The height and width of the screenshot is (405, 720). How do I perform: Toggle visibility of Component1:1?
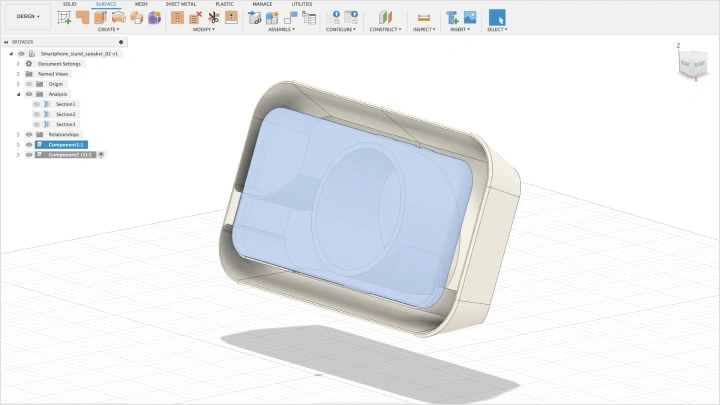[x=28, y=145]
